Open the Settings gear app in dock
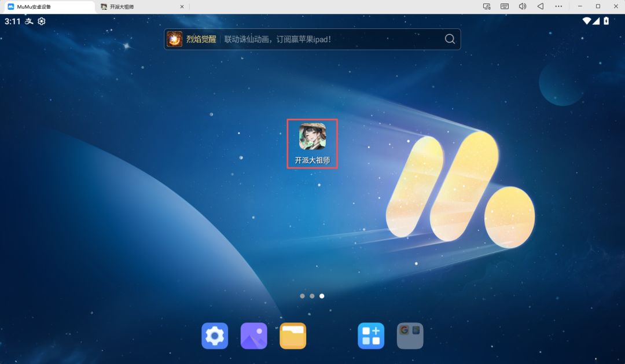Viewport: 625px width, 364px height. pyautogui.click(x=215, y=336)
